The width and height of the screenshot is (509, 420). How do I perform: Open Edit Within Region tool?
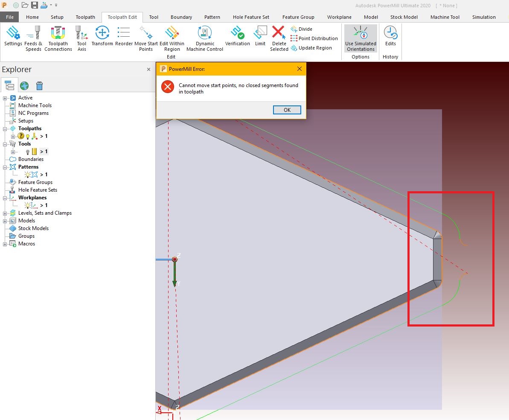coord(172,39)
